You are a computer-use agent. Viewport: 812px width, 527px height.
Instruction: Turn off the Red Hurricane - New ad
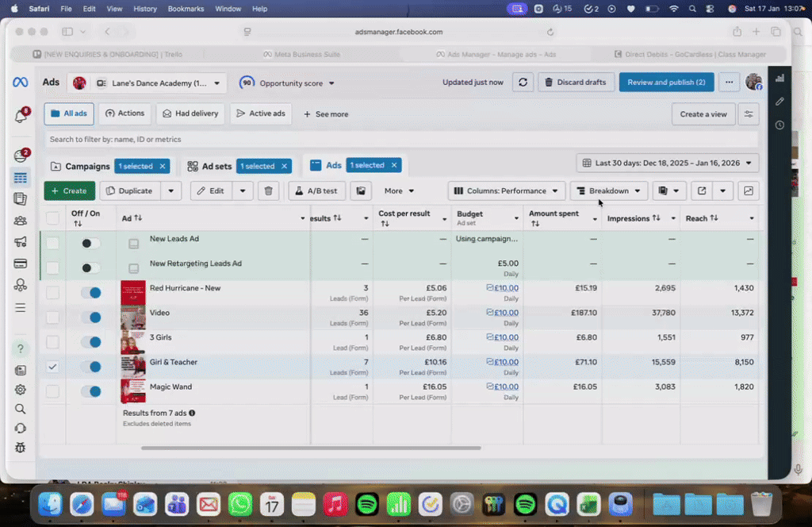[90, 293]
